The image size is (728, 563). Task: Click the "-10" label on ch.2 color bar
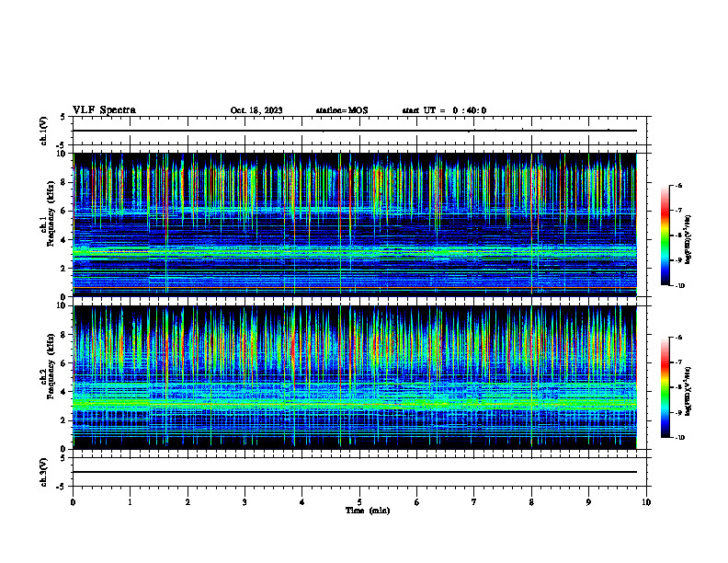pyautogui.click(x=680, y=438)
